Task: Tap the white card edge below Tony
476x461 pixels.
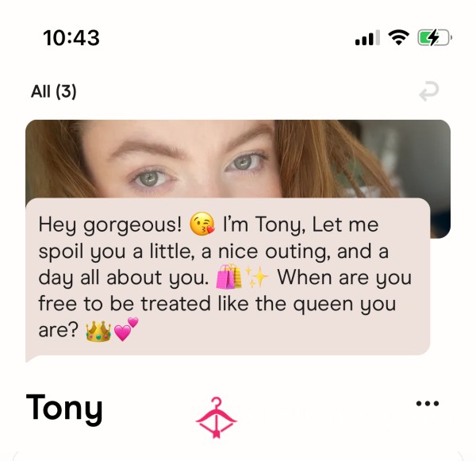Action: coord(238,455)
